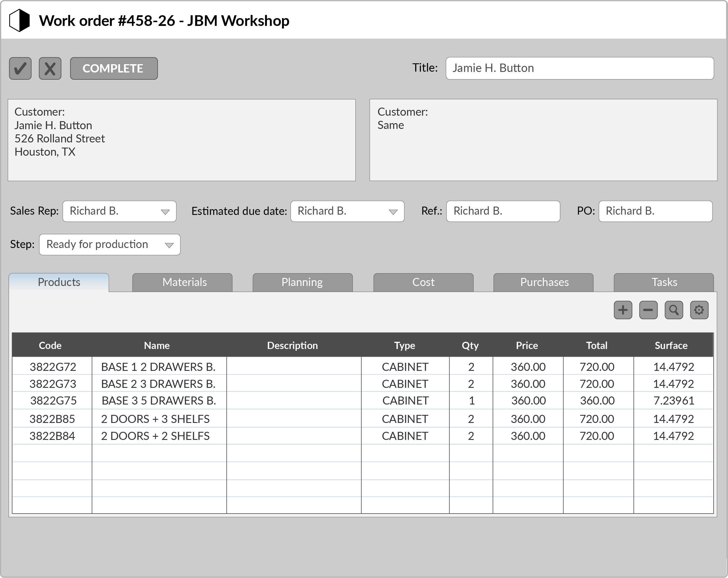Click the quantity 1 cell
Viewport: 728px width, 578px height.
pyautogui.click(x=472, y=401)
